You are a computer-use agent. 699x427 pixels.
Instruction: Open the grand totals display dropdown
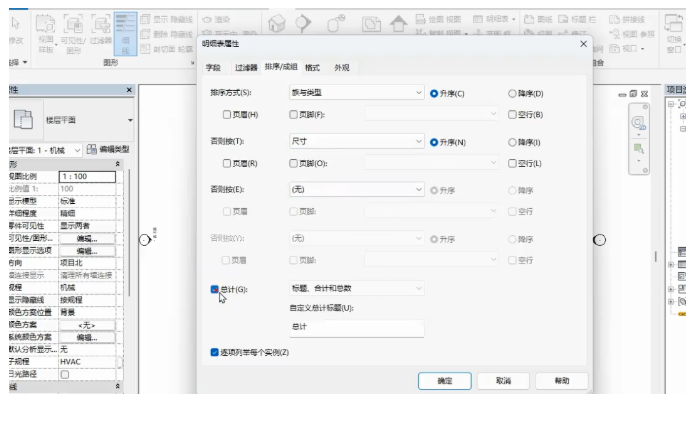click(356, 289)
